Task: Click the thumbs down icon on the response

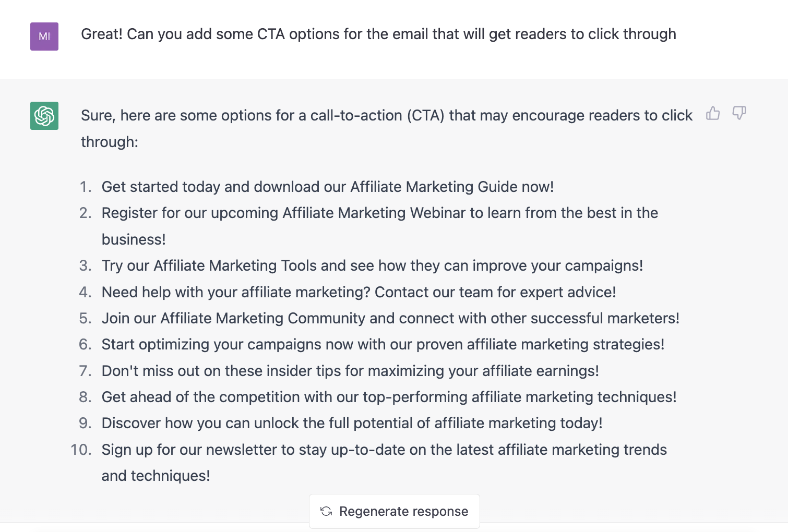Action: click(739, 113)
